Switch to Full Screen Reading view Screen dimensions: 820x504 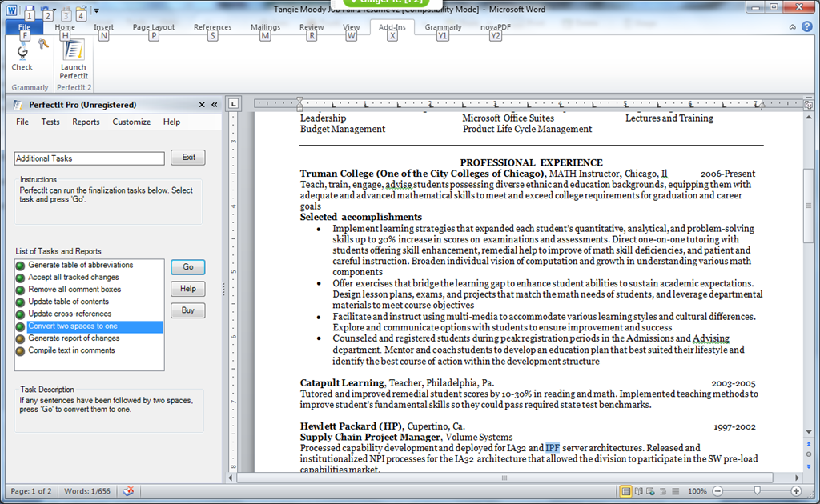coord(638,491)
